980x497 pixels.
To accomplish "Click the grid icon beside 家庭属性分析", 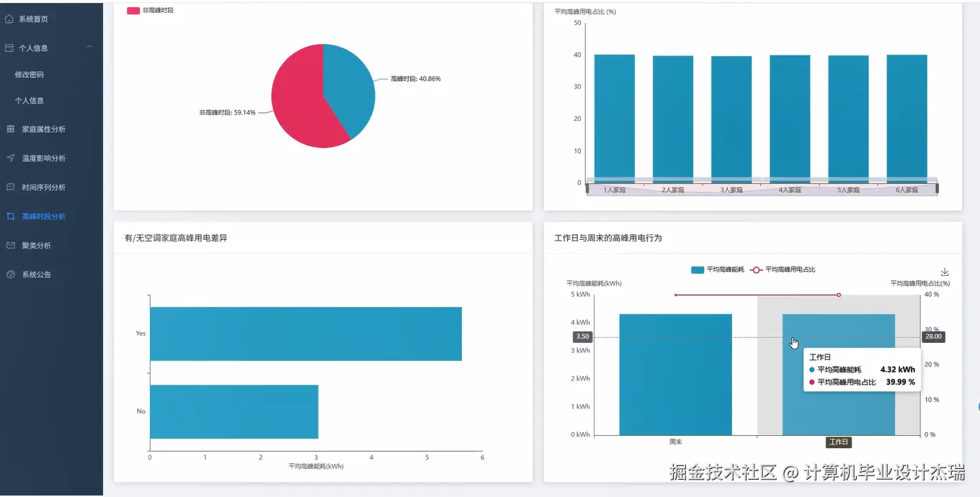I will [10, 129].
